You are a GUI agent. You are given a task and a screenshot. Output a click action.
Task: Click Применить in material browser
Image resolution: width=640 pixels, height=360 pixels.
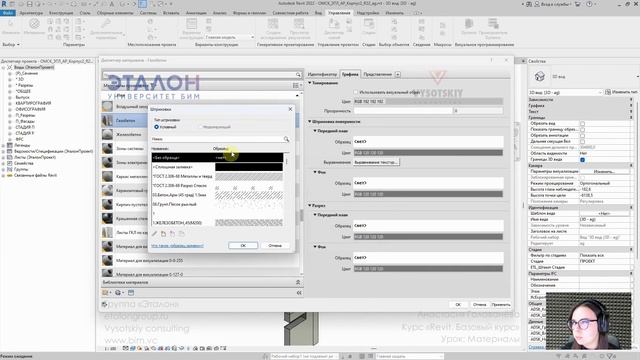(x=501, y=304)
